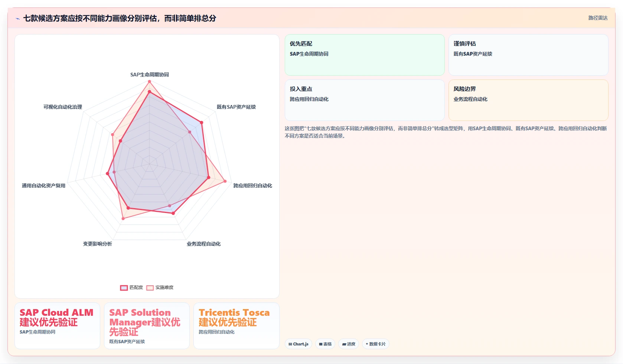Select the Tricentis Tosca recommendation card
The image size is (623, 364).
237,326
